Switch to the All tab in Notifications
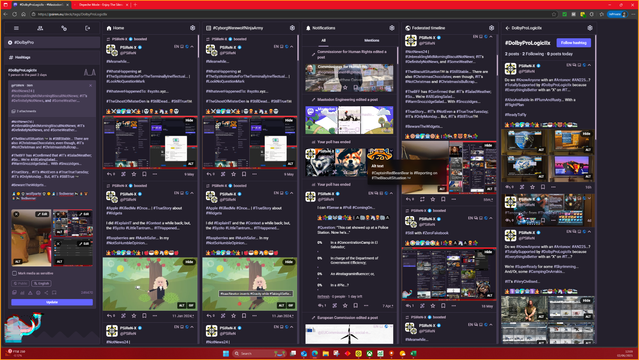The image size is (639, 360). click(324, 40)
